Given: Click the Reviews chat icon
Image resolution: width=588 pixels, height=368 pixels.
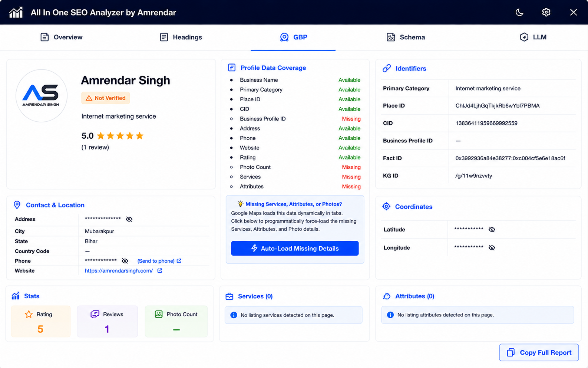Looking at the screenshot, I should coord(95,314).
